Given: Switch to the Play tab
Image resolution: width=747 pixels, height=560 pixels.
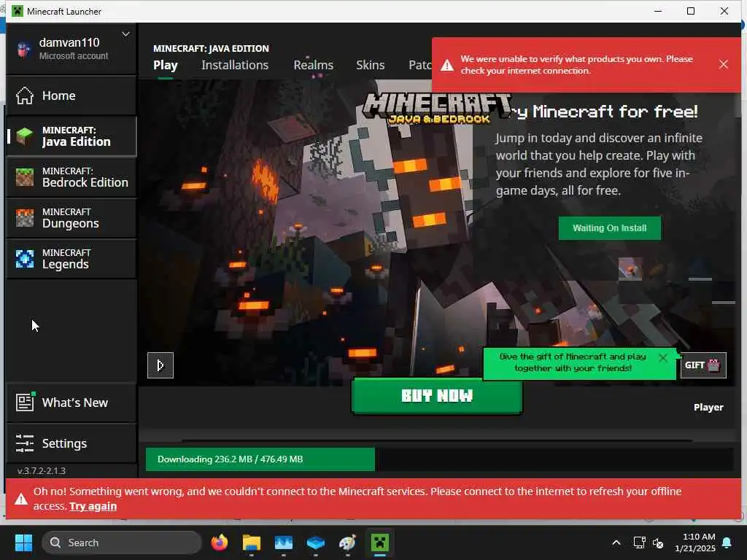Looking at the screenshot, I should (x=166, y=65).
